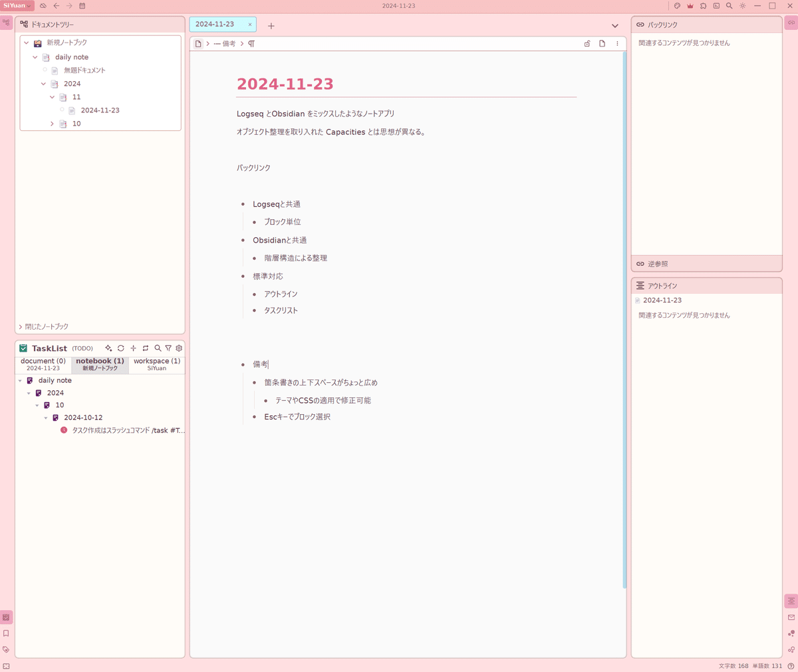Expand the 10 folder in document tree
This screenshot has height=672, width=798.
53,124
